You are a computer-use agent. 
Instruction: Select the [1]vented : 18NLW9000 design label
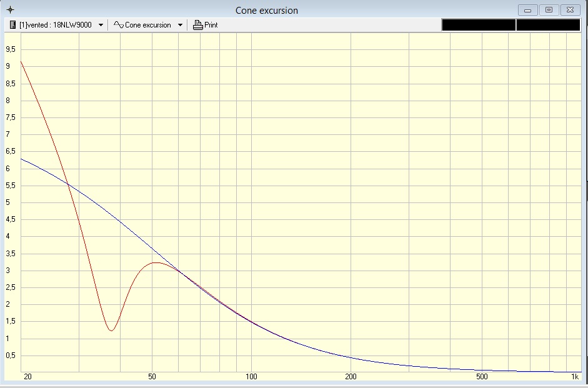pyautogui.click(x=56, y=25)
